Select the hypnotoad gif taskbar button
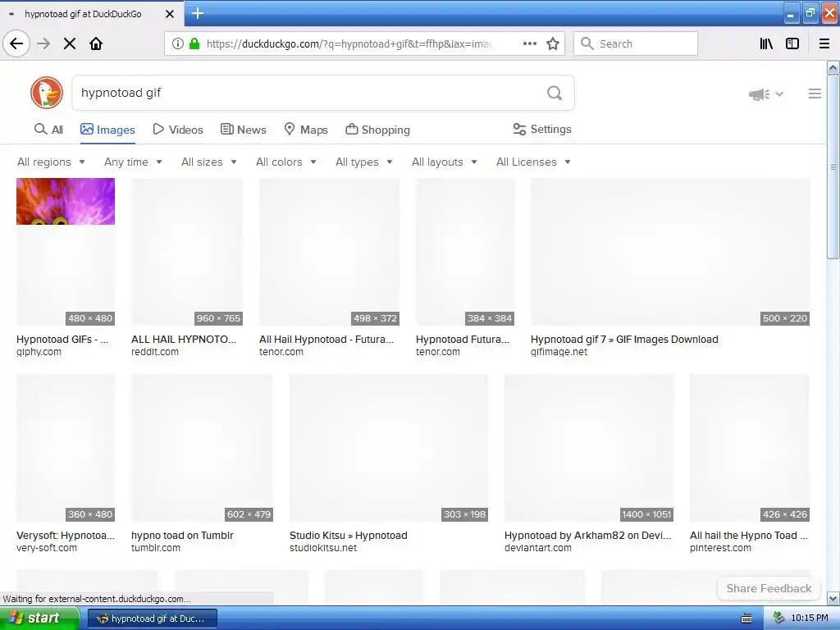 point(152,619)
